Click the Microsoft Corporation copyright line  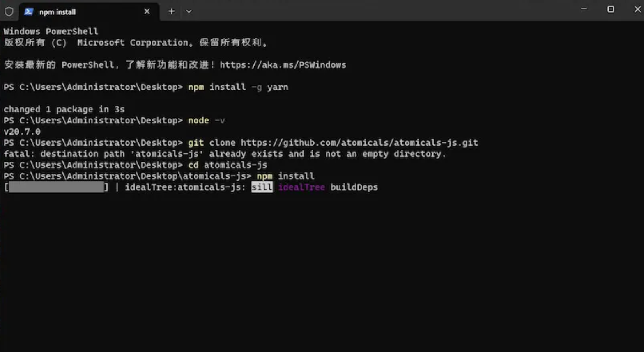coord(136,43)
